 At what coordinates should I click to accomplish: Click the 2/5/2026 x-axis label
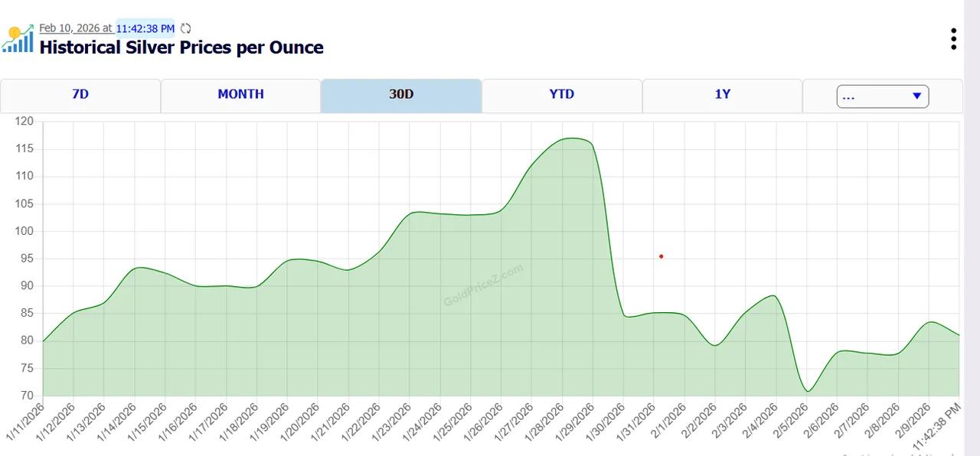(x=792, y=421)
